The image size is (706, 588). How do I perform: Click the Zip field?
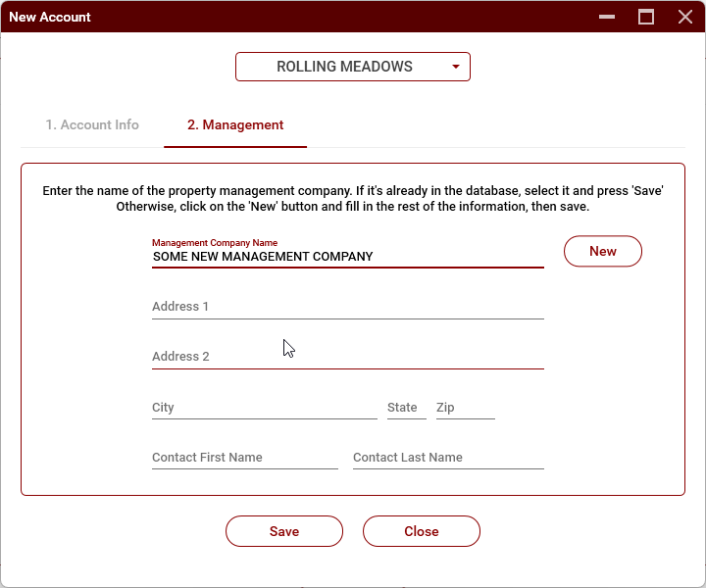point(465,408)
